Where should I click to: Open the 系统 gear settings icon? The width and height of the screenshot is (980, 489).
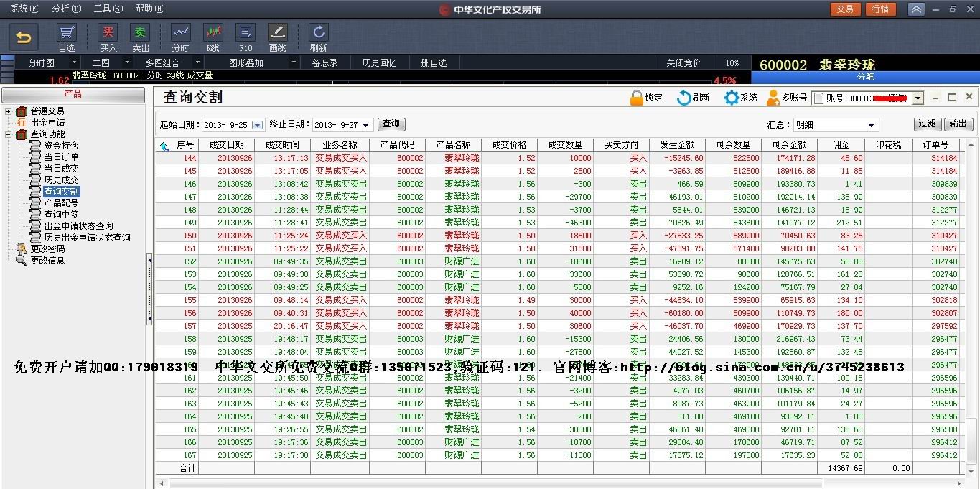point(732,98)
